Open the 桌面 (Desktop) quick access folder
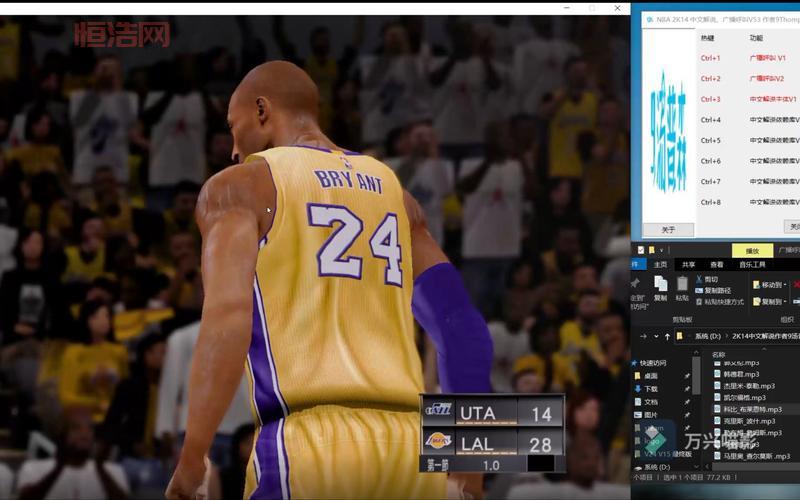This screenshot has height=500, width=800. [x=651, y=375]
